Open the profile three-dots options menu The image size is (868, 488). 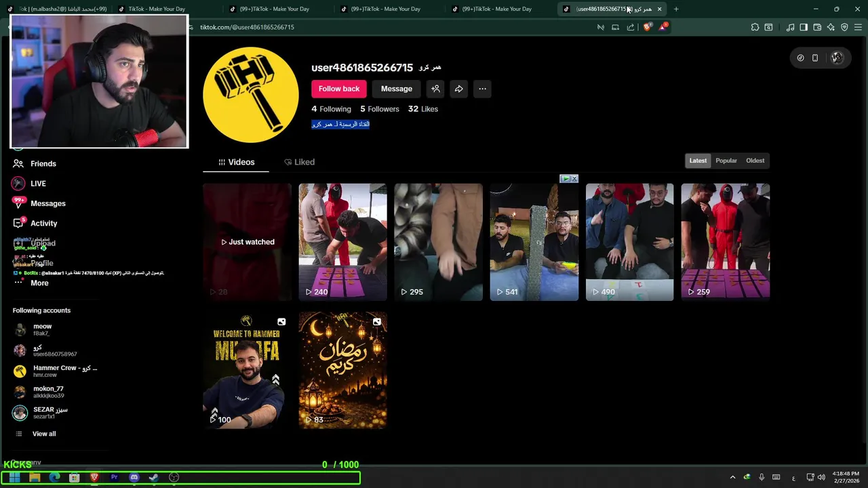click(482, 89)
